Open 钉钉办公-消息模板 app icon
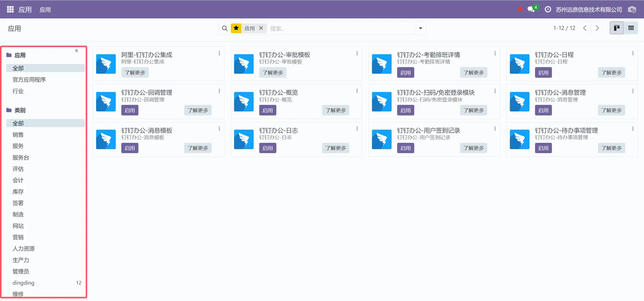 106,140
